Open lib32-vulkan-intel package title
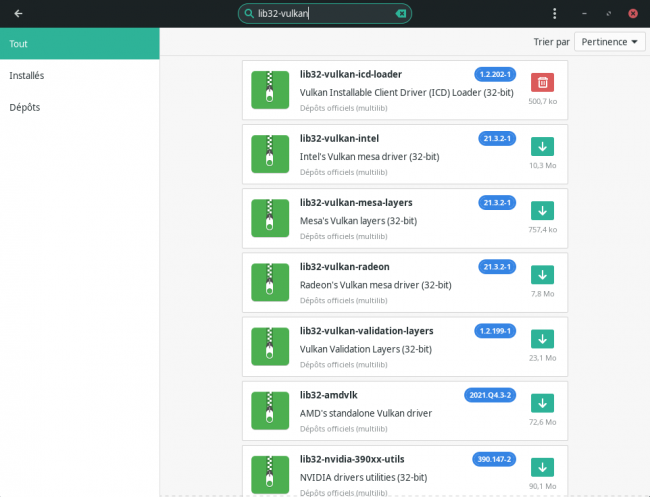This screenshot has height=497, width=650. (x=339, y=139)
